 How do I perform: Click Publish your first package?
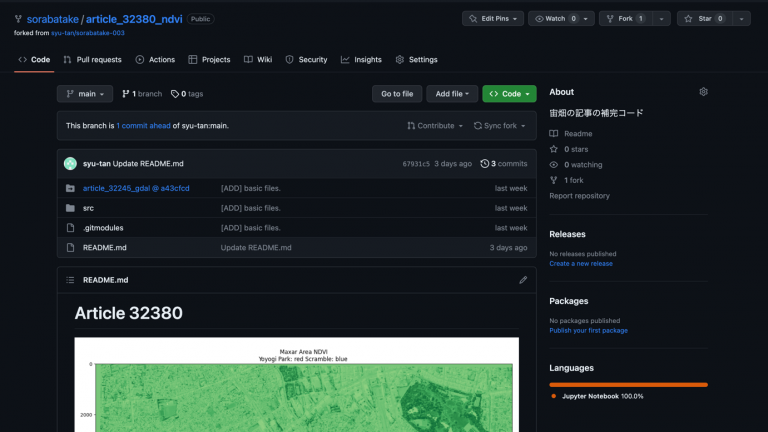coord(588,330)
